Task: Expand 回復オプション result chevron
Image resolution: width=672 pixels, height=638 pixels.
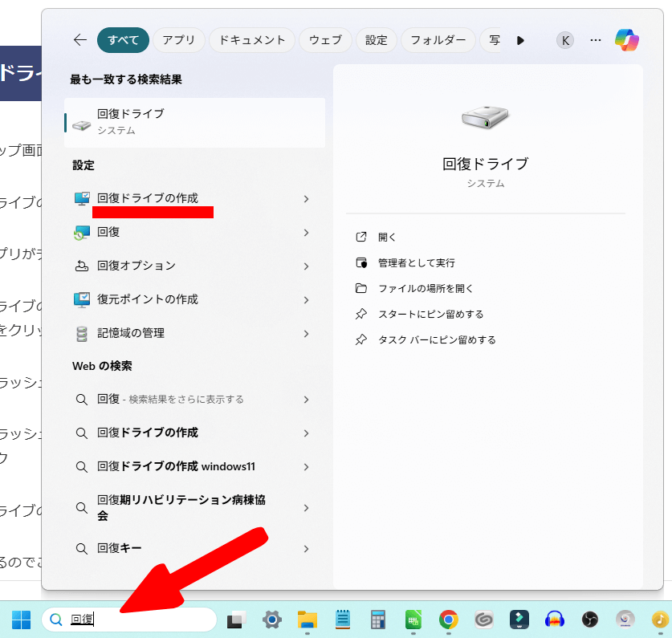Action: click(x=306, y=266)
